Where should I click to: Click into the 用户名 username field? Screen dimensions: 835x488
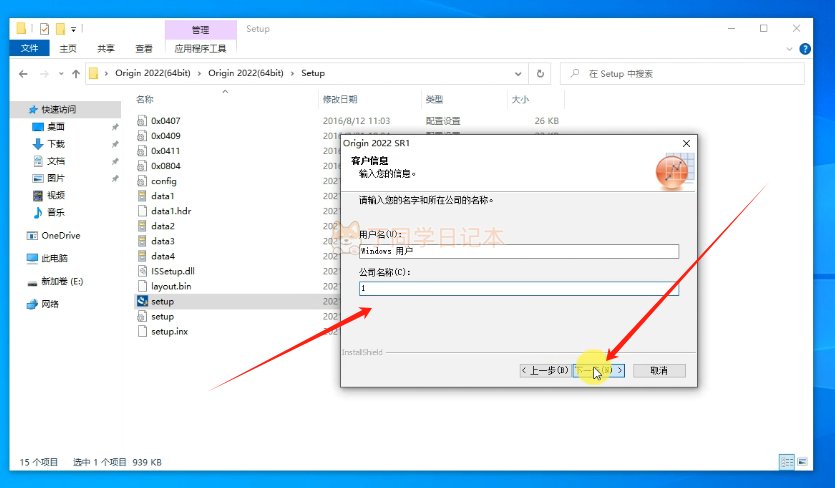pyautogui.click(x=518, y=252)
